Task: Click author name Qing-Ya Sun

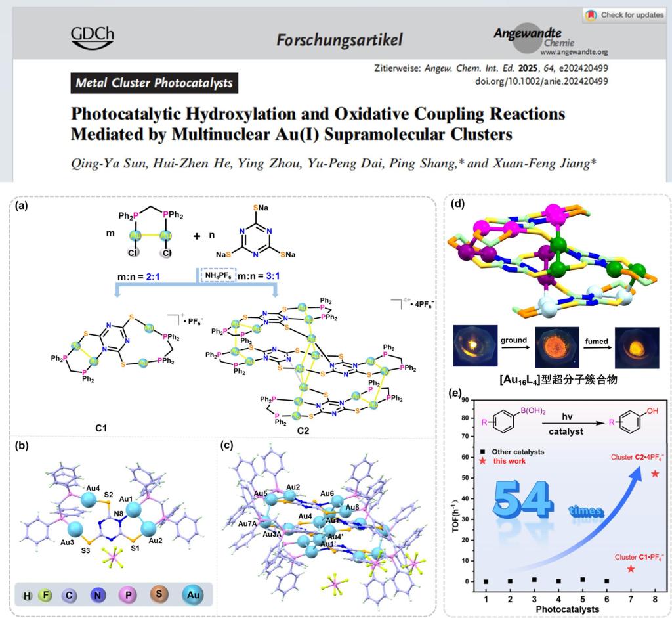Action: coord(109,164)
